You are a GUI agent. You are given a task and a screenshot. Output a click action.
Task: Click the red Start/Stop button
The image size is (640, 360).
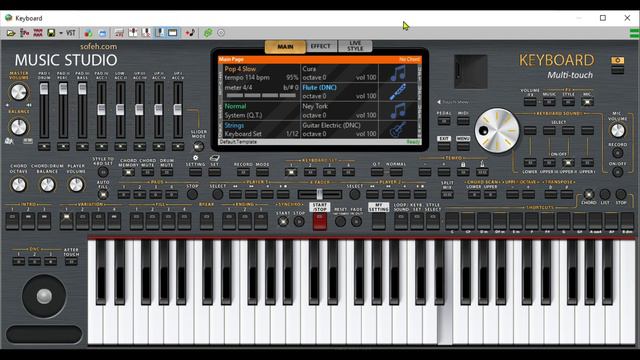(320, 221)
